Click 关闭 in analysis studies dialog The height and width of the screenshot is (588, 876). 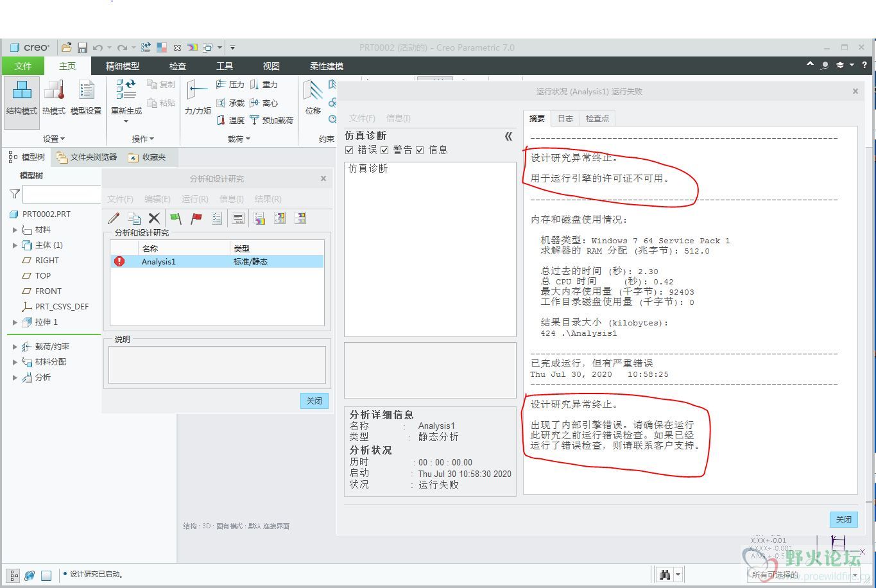point(314,401)
